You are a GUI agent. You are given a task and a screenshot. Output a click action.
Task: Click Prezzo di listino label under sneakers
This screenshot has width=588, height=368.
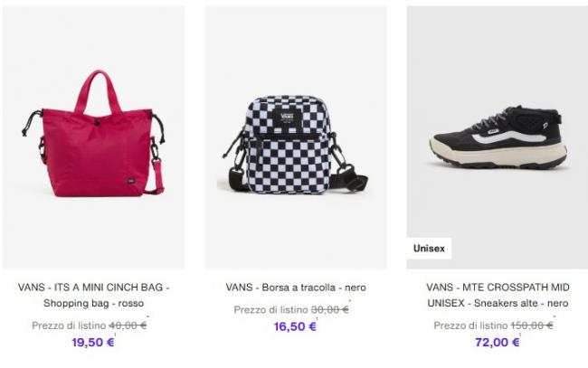[470, 326]
